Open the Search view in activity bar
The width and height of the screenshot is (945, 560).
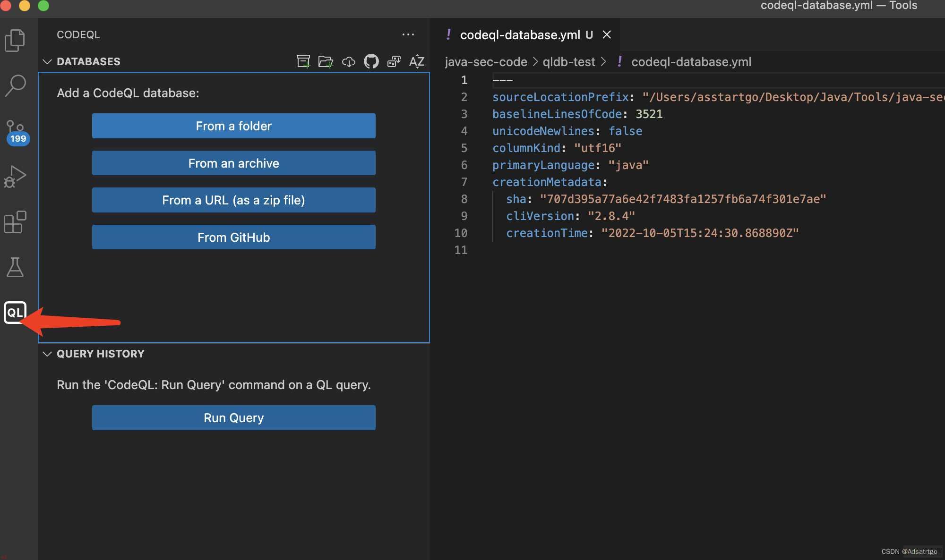pyautogui.click(x=15, y=85)
